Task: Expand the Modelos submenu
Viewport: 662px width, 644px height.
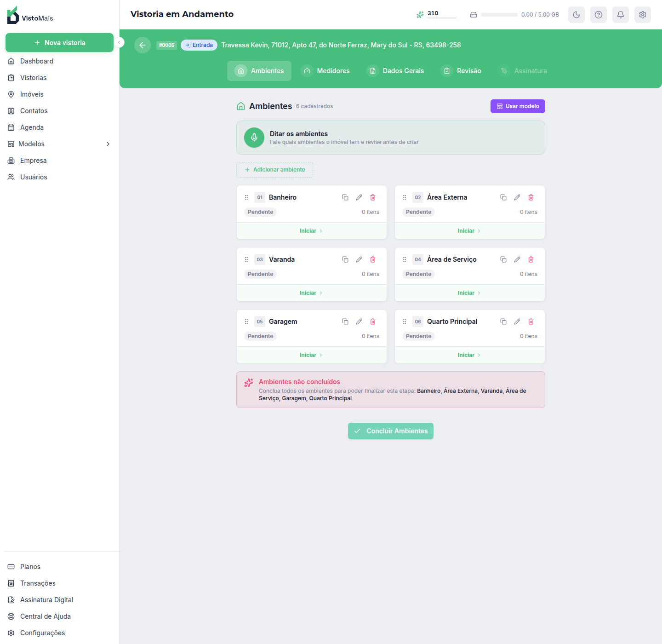Action: coord(59,144)
